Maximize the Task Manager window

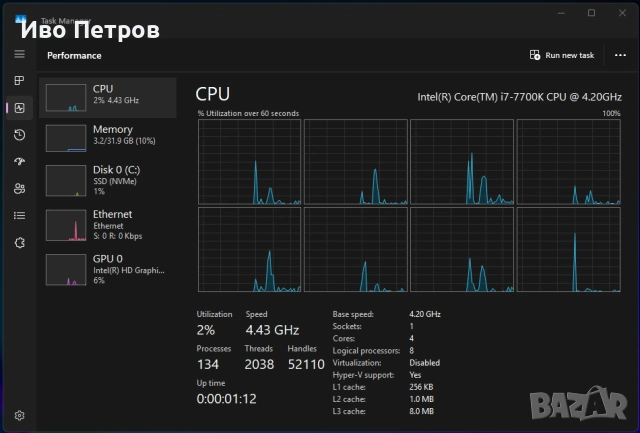(591, 13)
